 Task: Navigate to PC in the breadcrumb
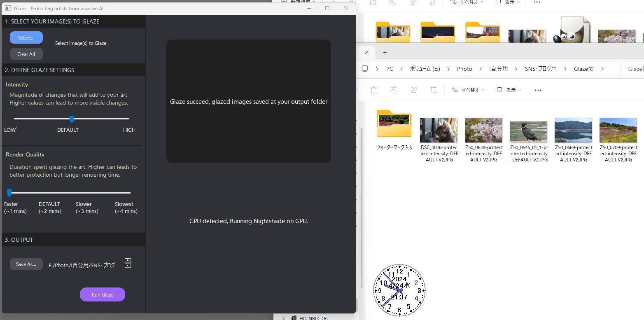pos(390,69)
